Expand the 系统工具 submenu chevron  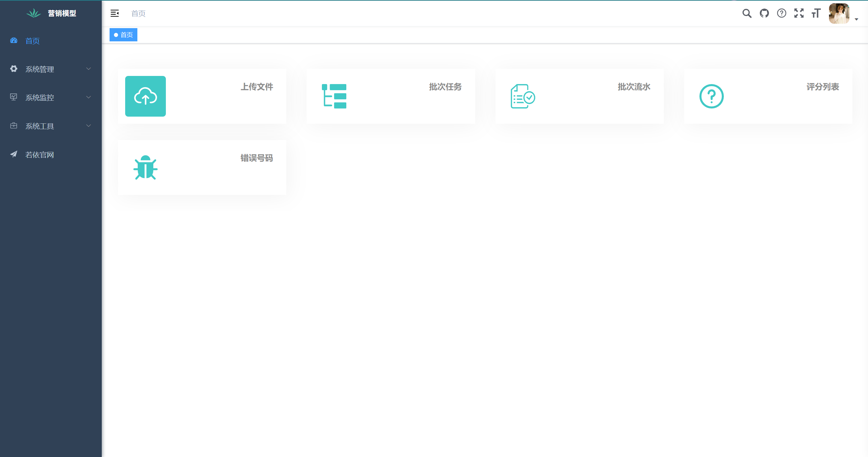pos(89,126)
